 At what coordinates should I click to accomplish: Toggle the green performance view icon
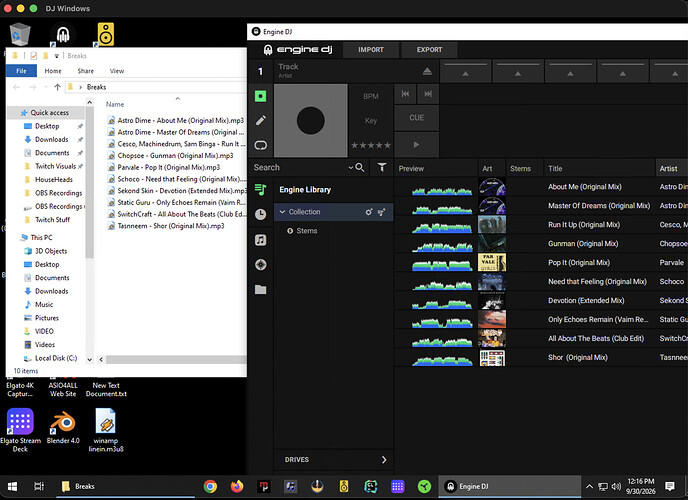pos(261,96)
